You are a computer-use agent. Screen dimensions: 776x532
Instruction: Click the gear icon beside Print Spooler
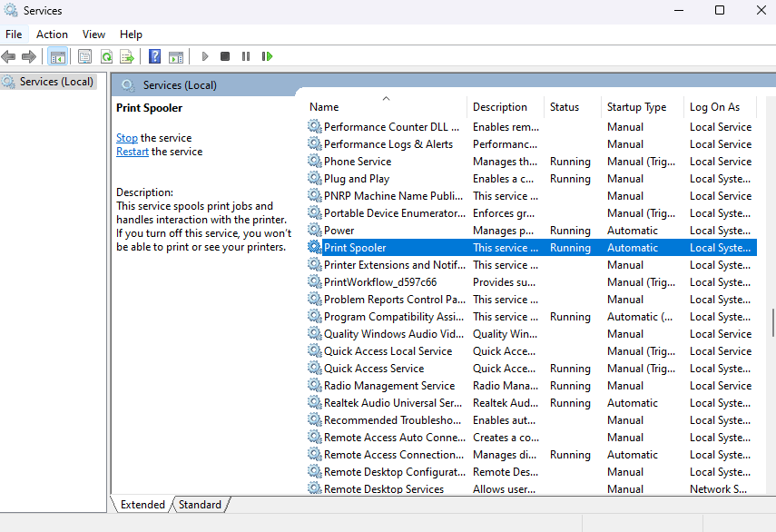[x=315, y=248]
